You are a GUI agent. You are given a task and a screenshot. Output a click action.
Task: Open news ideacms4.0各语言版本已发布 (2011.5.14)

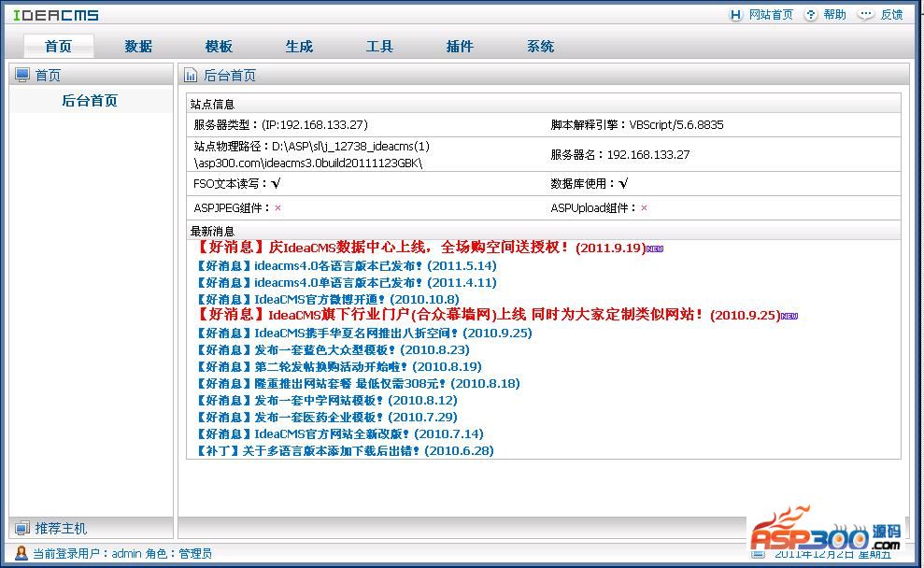click(346, 265)
